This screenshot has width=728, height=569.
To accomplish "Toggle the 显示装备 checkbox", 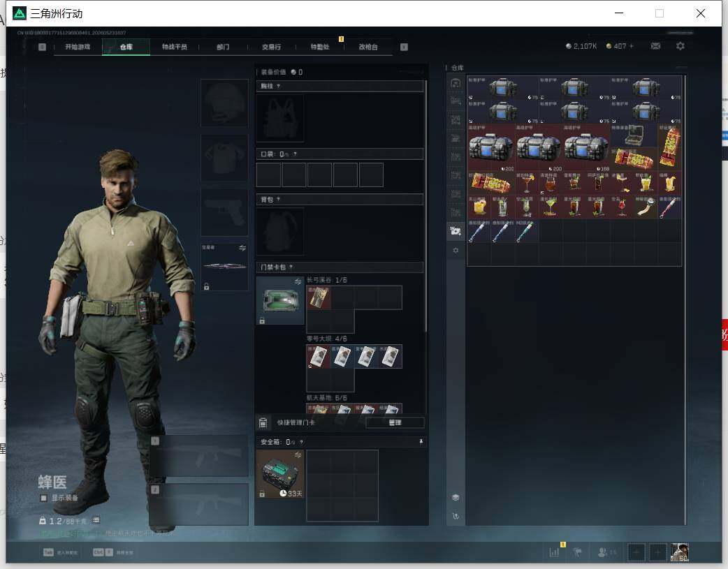I will pyautogui.click(x=43, y=498).
